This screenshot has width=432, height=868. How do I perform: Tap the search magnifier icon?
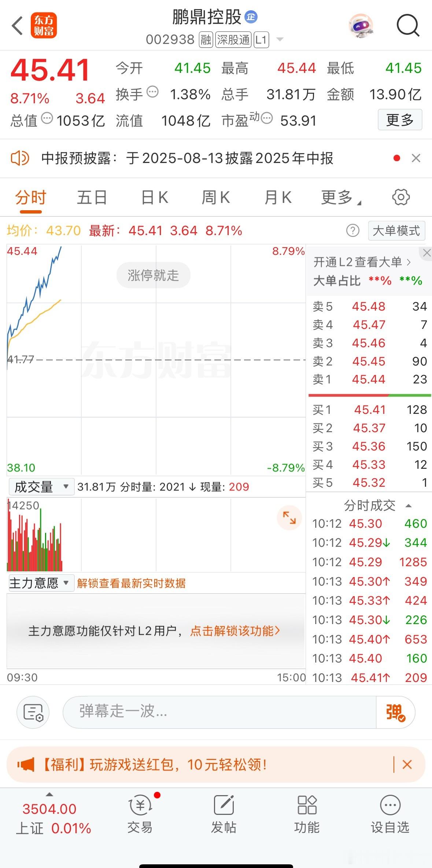(x=408, y=26)
